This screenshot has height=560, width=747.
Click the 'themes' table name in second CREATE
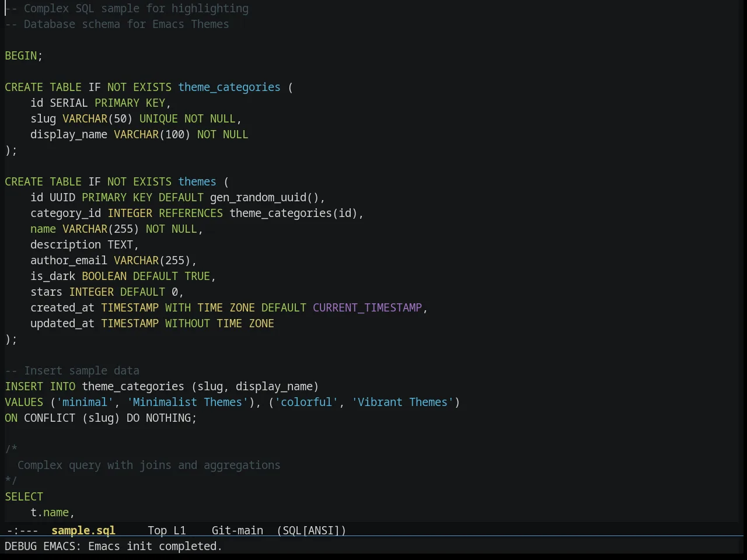click(197, 181)
